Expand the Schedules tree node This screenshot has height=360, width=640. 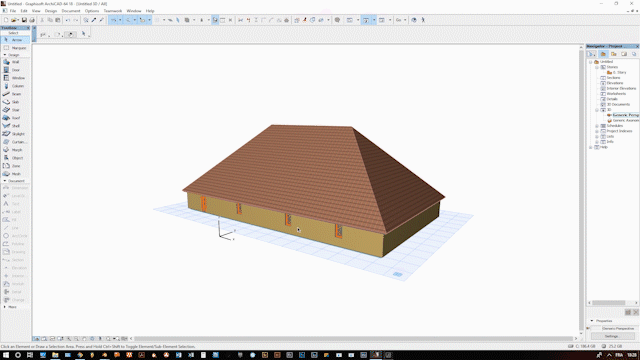pyautogui.click(x=597, y=126)
